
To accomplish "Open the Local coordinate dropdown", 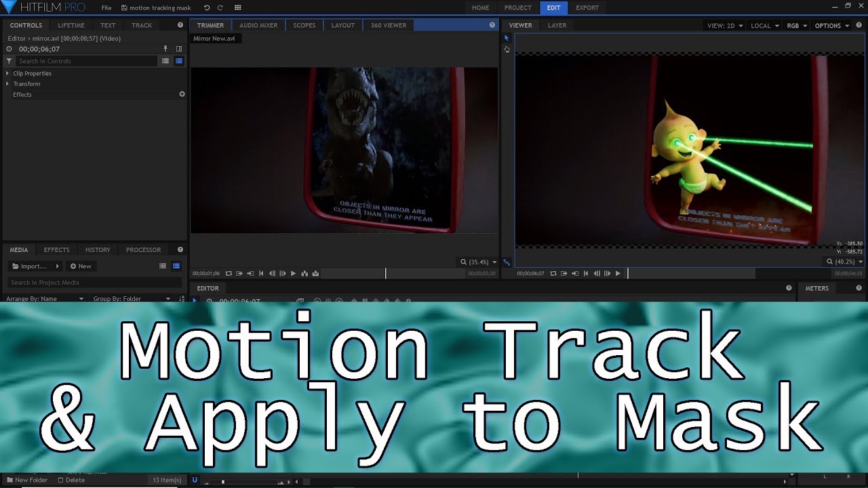I will [765, 26].
